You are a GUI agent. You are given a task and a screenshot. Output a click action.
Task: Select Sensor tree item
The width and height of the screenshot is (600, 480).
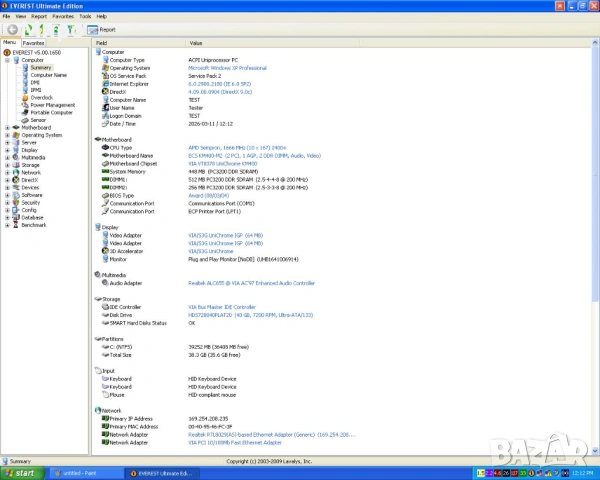[x=38, y=120]
